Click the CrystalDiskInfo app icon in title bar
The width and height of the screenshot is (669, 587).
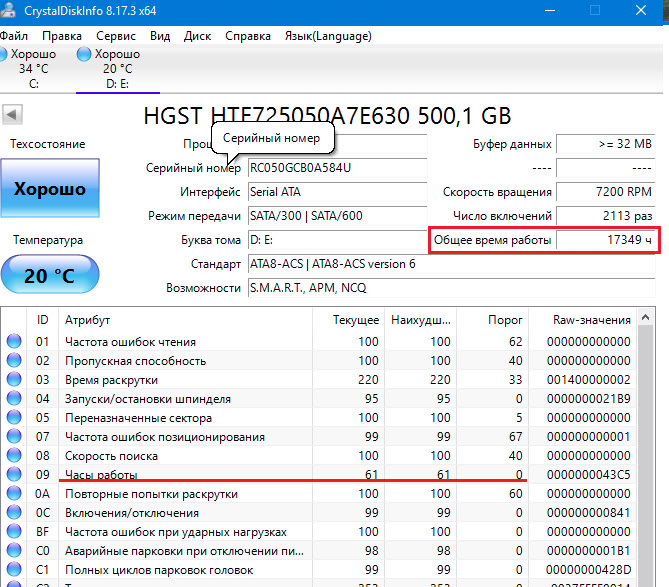[x=8, y=9]
